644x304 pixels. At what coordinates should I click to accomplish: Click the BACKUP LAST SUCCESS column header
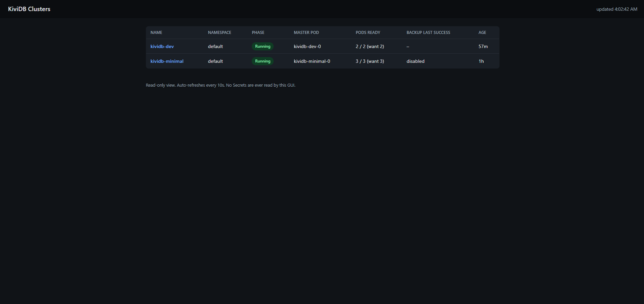(x=428, y=33)
